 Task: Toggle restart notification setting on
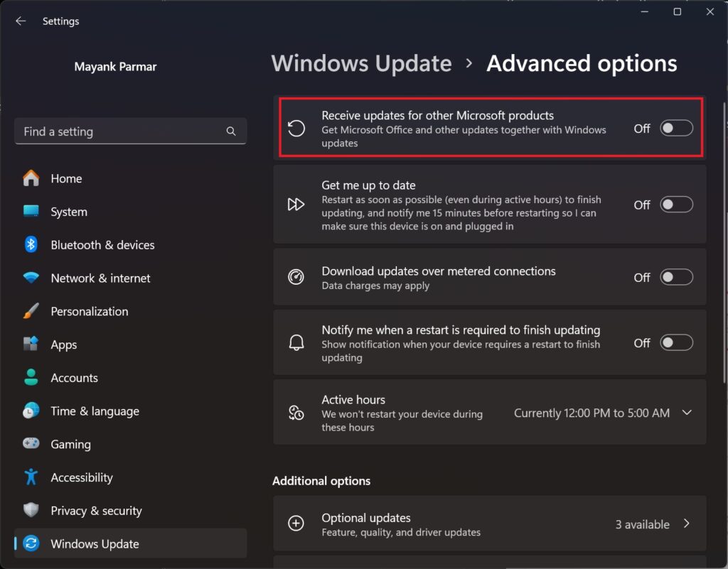(x=675, y=342)
